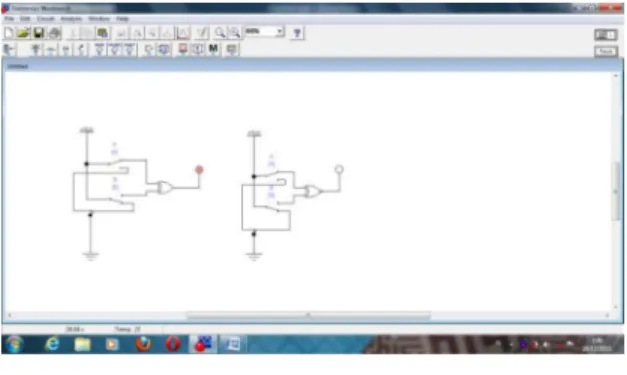Open the Help question mark tool
The image size is (627, 375).
[297, 33]
